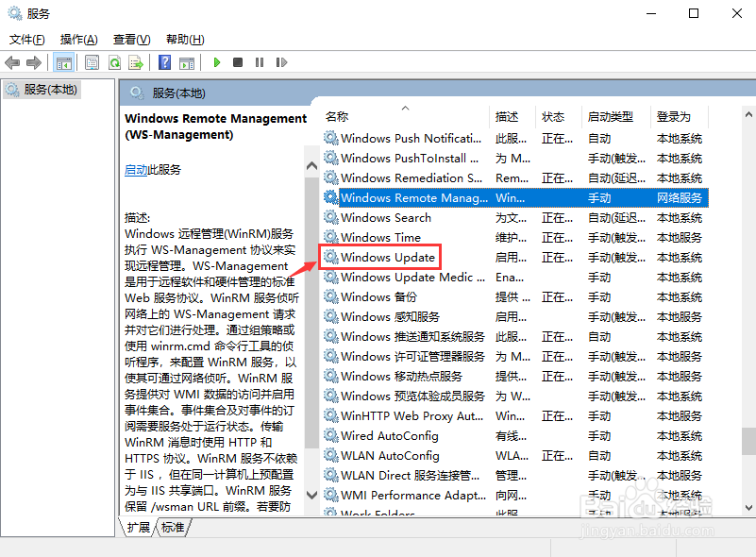Click the Export List toolbar icon
The height and width of the screenshot is (557, 756).
[136, 62]
